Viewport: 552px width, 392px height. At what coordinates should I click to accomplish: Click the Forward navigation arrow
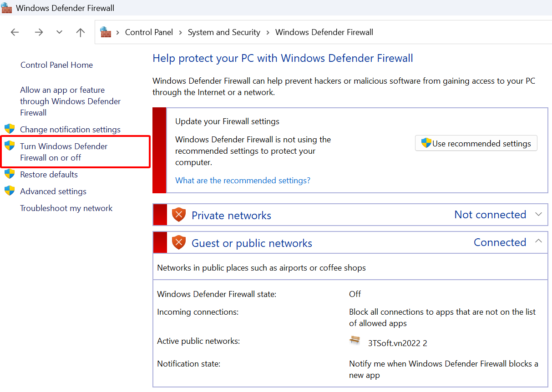tap(39, 32)
